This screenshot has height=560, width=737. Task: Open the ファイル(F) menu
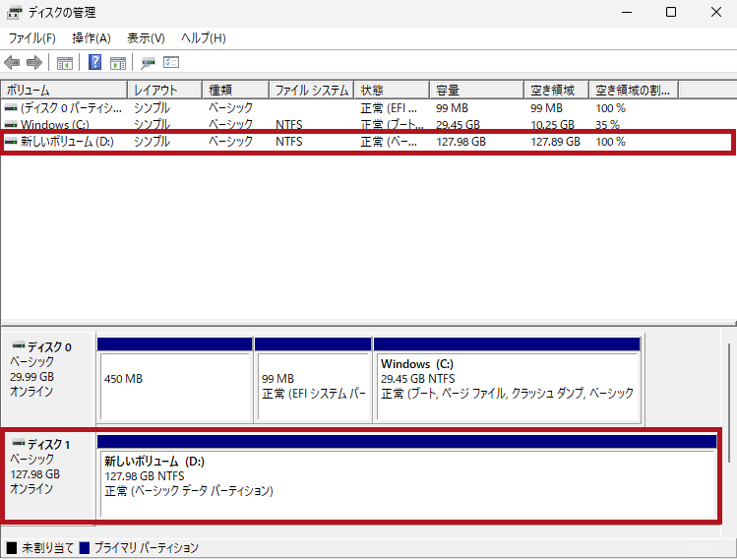point(31,38)
